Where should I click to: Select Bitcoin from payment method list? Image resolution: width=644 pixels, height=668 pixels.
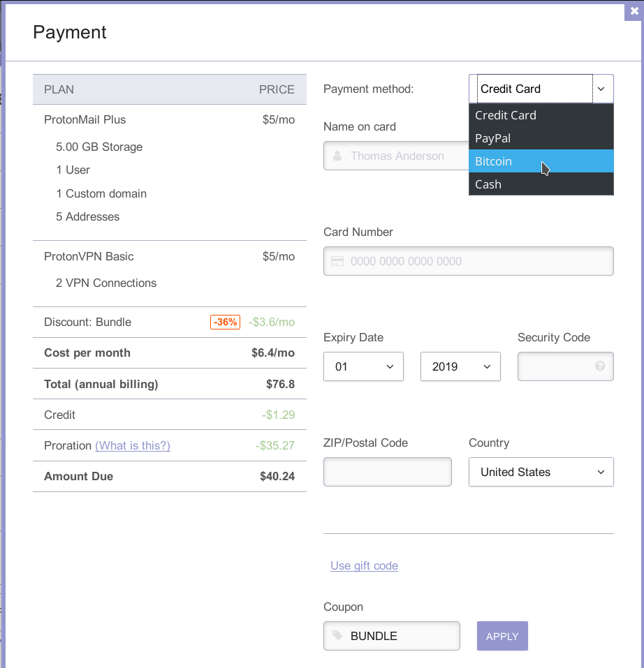coord(541,161)
